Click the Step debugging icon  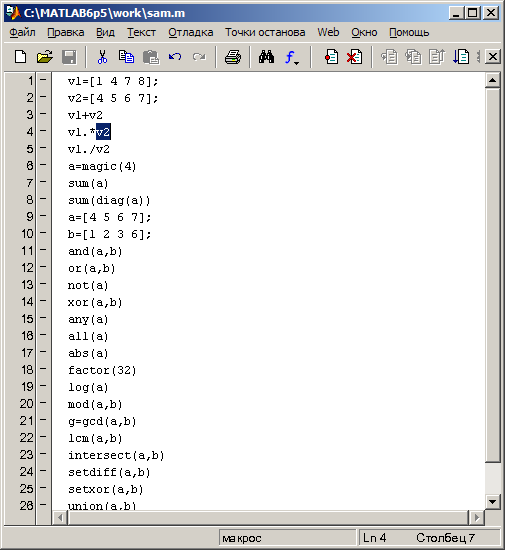click(x=389, y=57)
